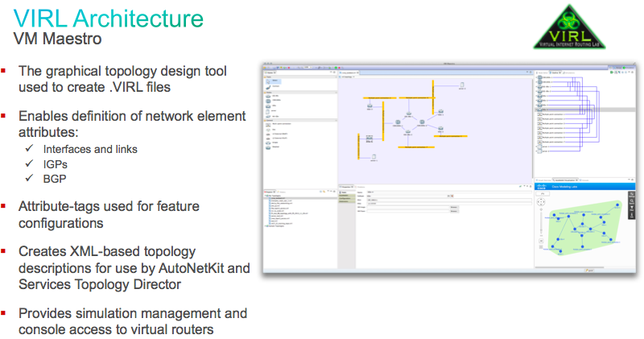Click the clear icon beside the Subtype field
Screen dimensions: 644x339
coord(452,196)
